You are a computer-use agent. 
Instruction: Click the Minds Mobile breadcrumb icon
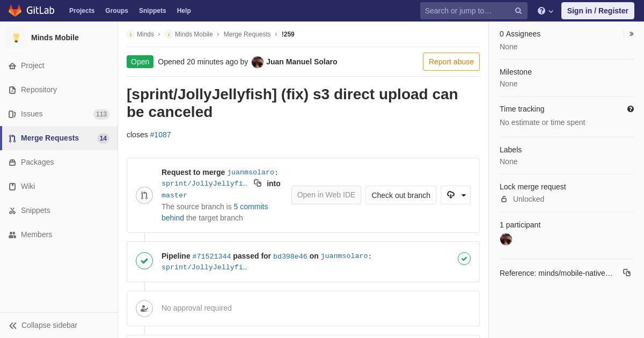click(x=169, y=34)
